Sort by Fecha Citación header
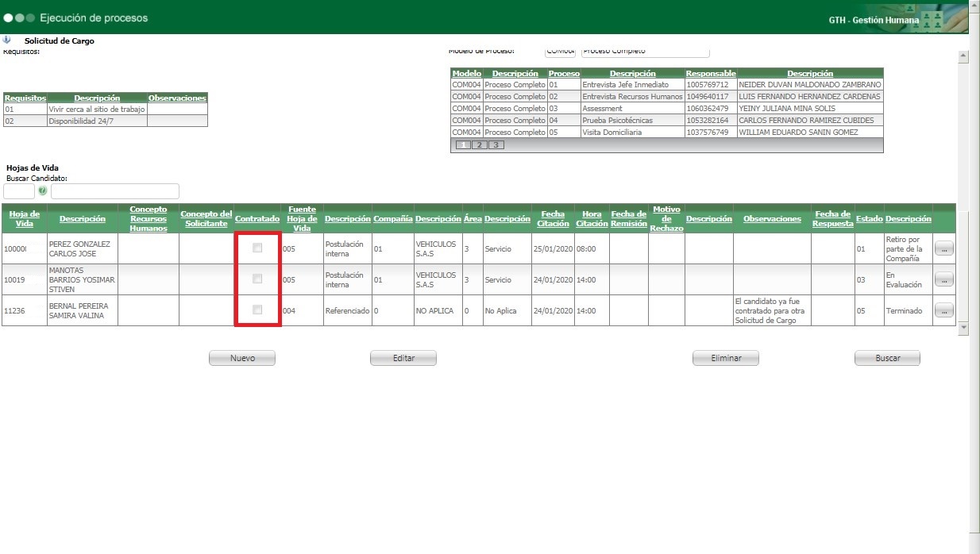This screenshot has width=980, height=554. click(553, 218)
